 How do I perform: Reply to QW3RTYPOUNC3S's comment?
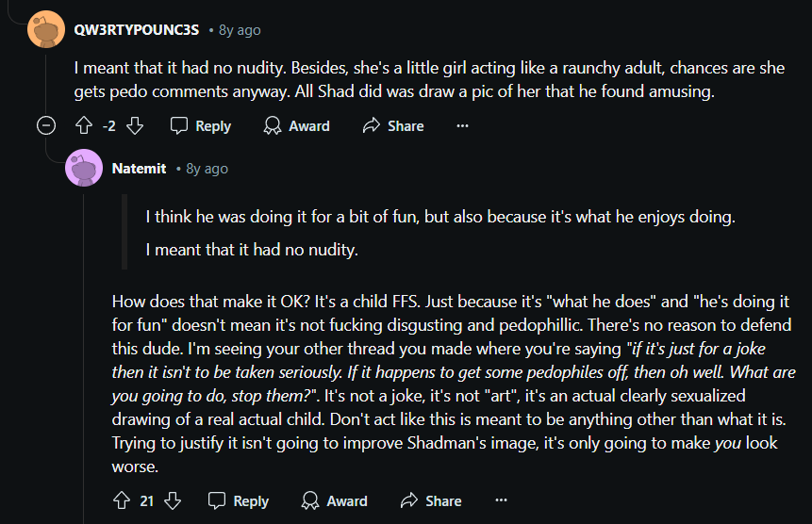click(x=201, y=125)
